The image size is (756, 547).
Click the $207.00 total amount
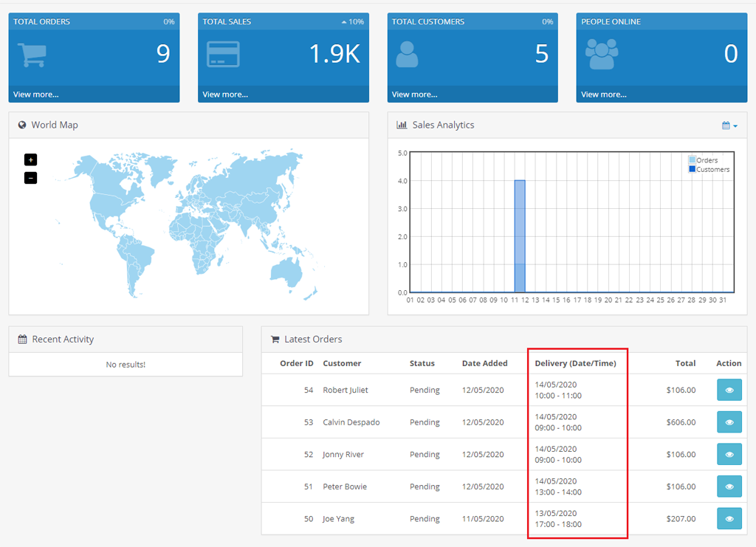click(x=681, y=518)
